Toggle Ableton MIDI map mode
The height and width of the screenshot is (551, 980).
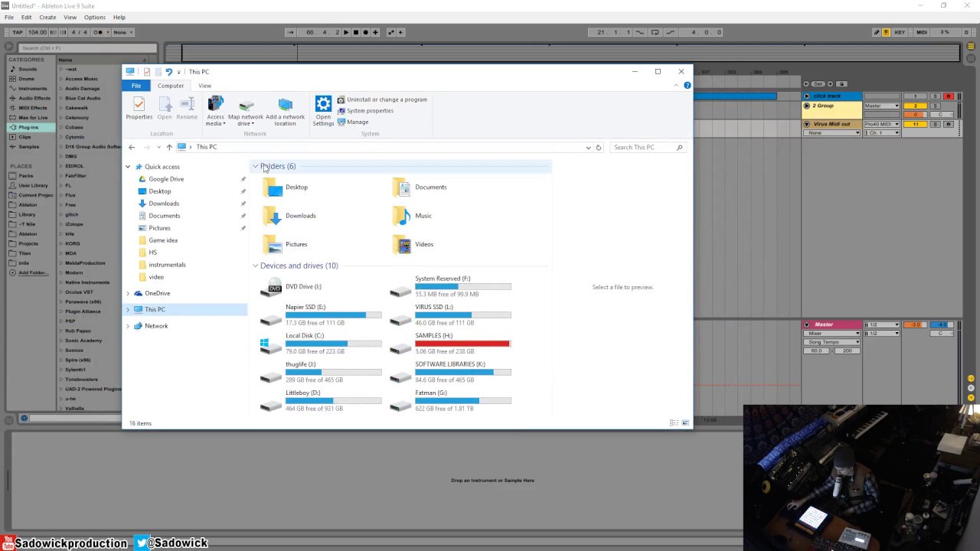(x=922, y=32)
